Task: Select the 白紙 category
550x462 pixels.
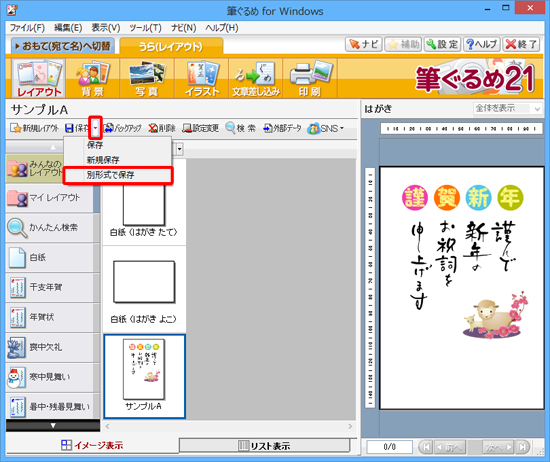Action: 49,257
